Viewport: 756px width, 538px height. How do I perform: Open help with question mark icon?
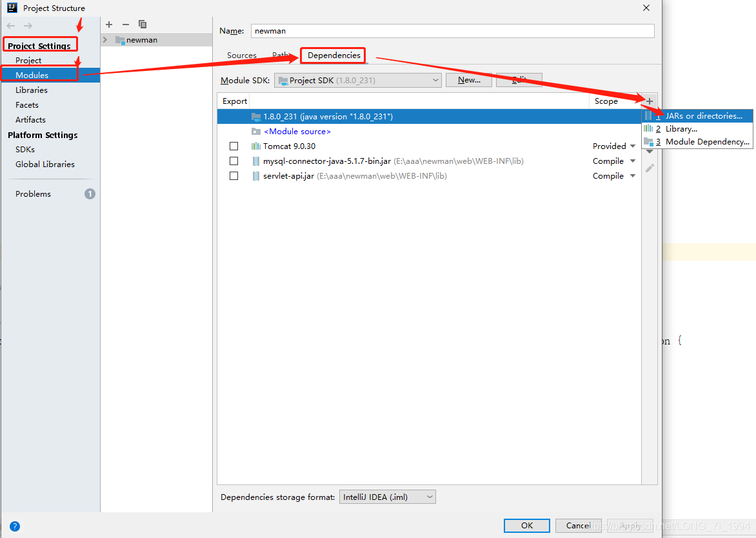point(15,526)
